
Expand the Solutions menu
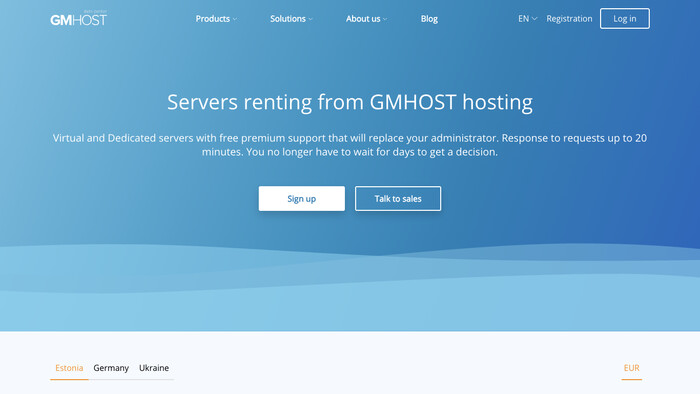click(x=291, y=19)
